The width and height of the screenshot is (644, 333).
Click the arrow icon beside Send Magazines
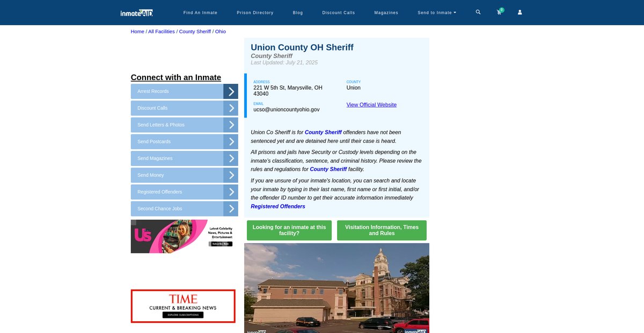pos(231,158)
